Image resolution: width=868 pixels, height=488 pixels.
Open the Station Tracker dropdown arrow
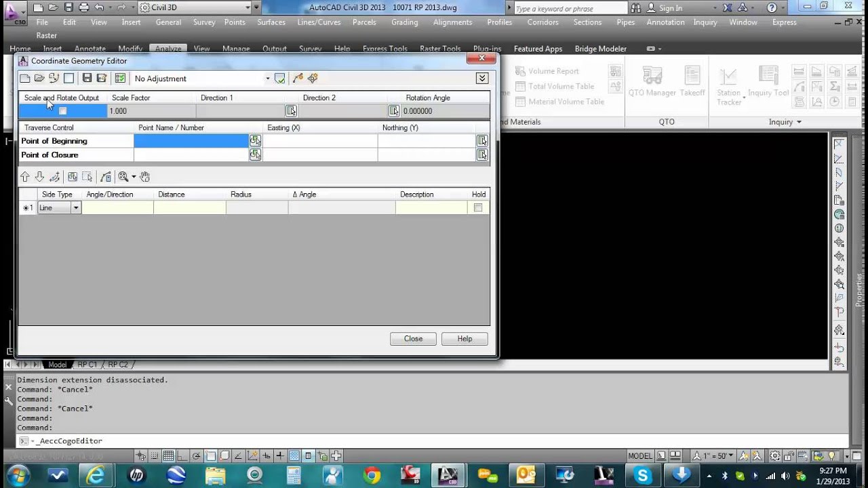[744, 98]
